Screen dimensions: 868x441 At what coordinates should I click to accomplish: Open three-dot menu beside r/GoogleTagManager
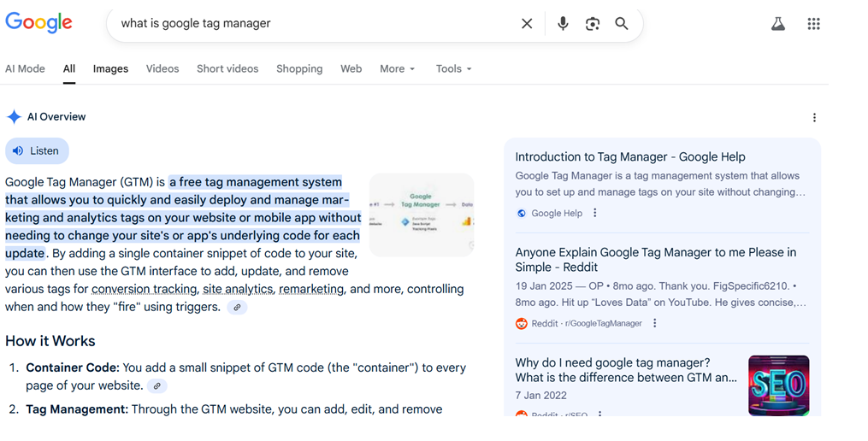(x=655, y=324)
